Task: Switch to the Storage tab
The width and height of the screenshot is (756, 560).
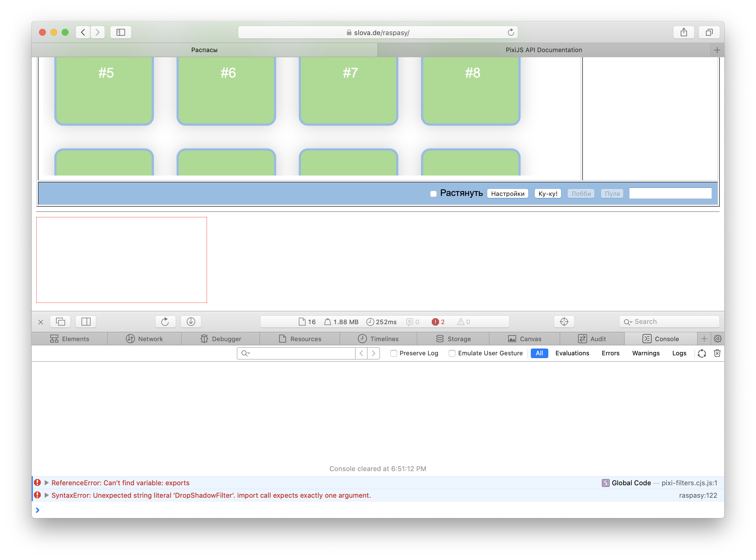Action: (453, 339)
